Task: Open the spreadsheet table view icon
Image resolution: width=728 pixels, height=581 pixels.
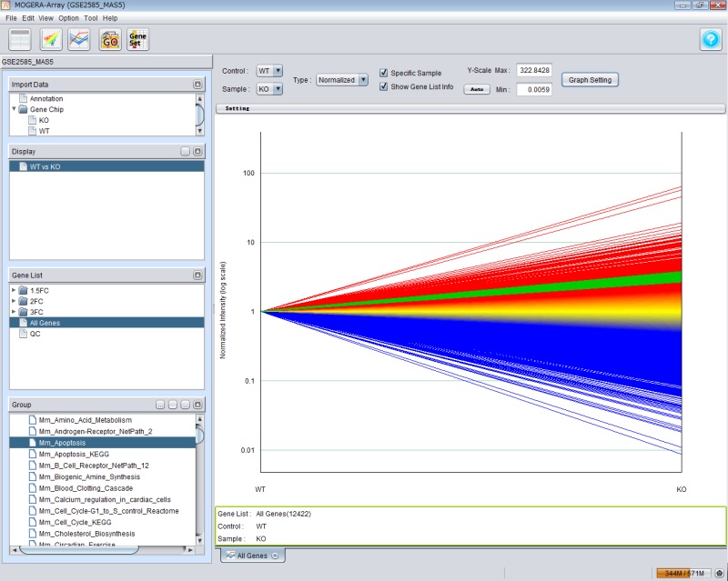Action: click(20, 39)
